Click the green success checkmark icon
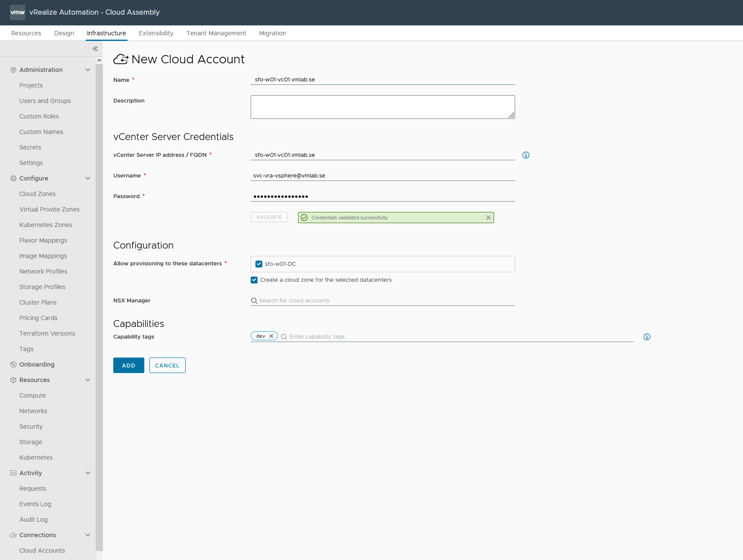 click(x=304, y=218)
